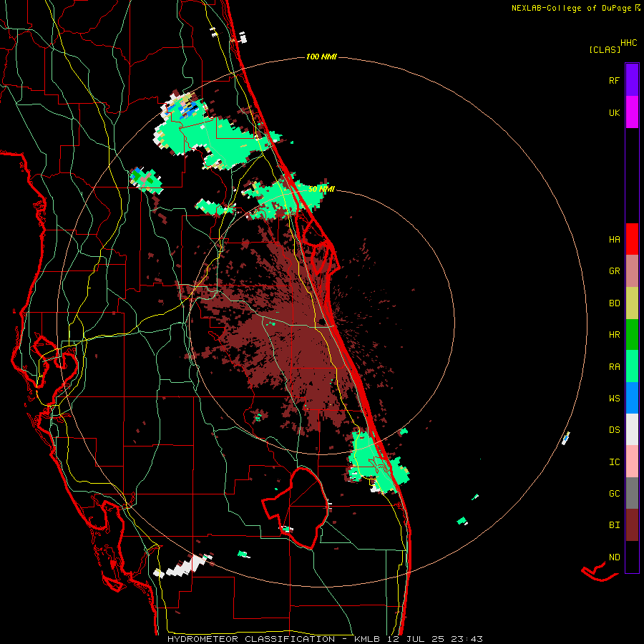Click the 12 JUL 25 date stamp
Viewport: 644px width, 644px height.
[x=416, y=639]
